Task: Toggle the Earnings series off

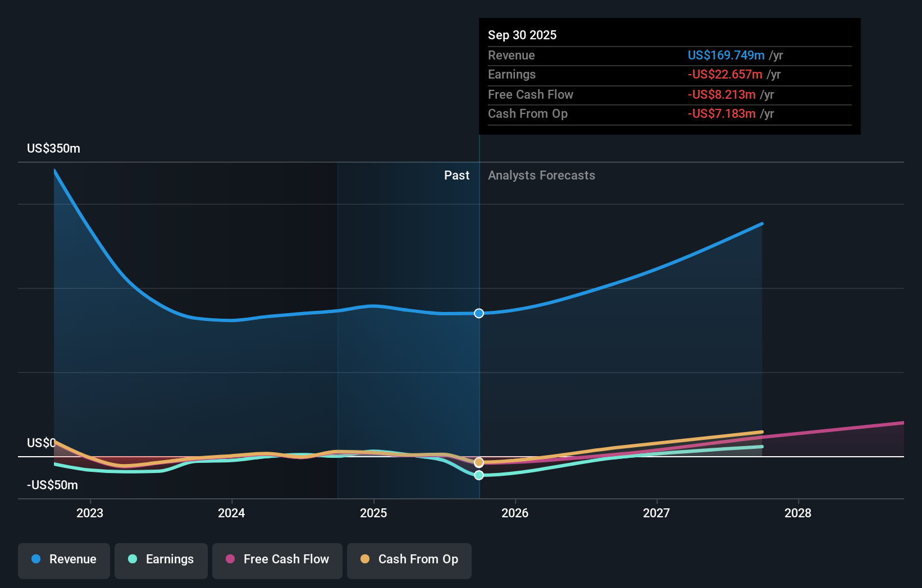Action: [x=161, y=559]
